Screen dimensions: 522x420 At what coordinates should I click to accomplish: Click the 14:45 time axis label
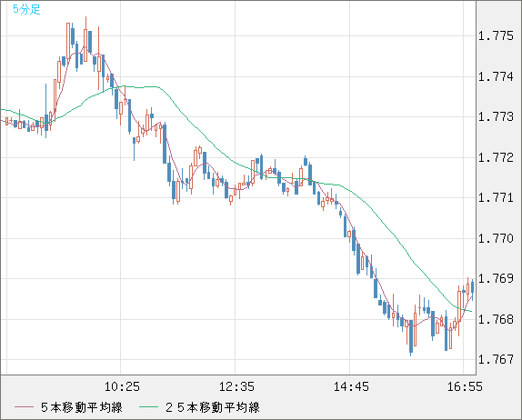351,386
